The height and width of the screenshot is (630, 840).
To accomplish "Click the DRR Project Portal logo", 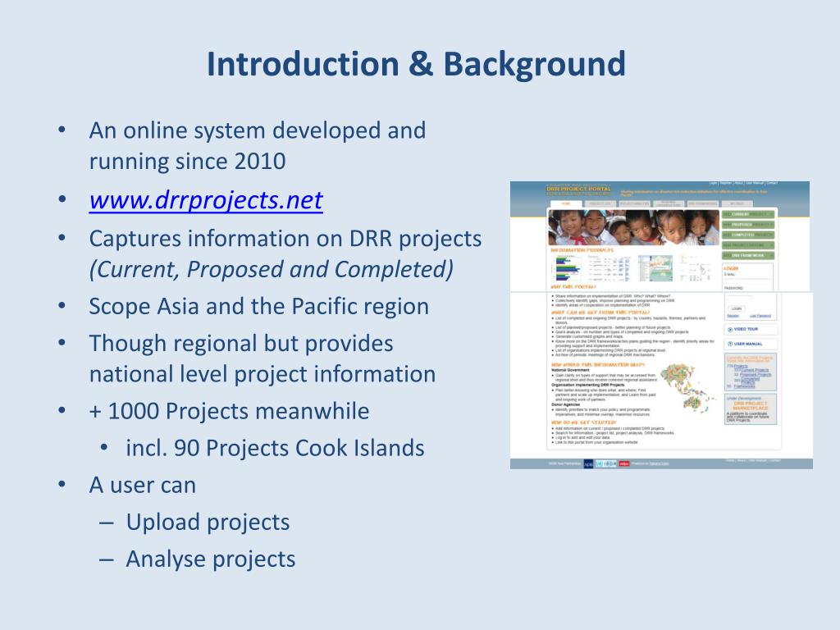I will tap(578, 189).
